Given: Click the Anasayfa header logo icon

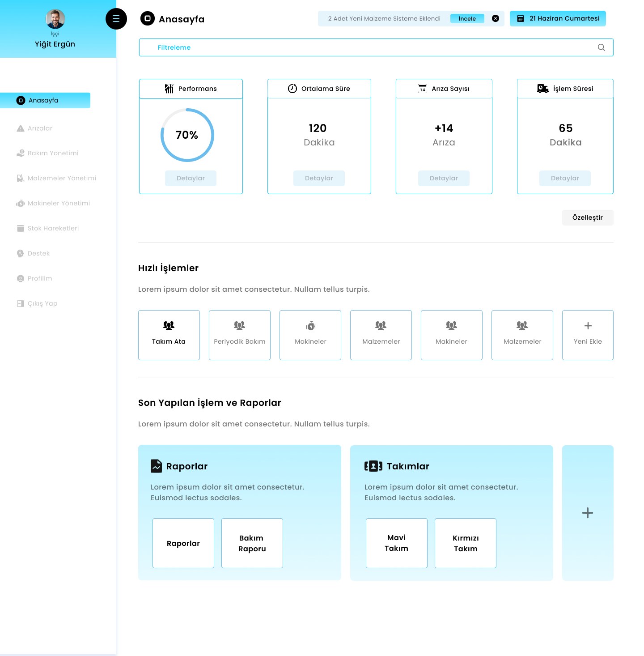Looking at the screenshot, I should [148, 18].
